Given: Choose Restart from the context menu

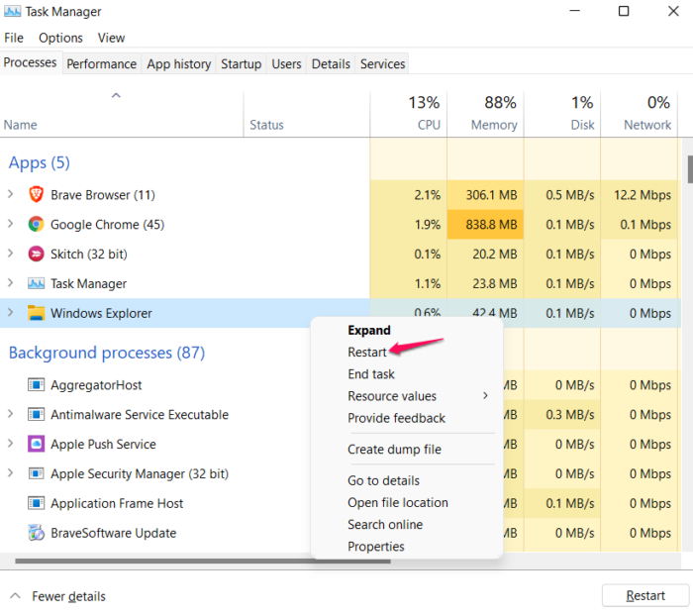Looking at the screenshot, I should coord(367,353).
